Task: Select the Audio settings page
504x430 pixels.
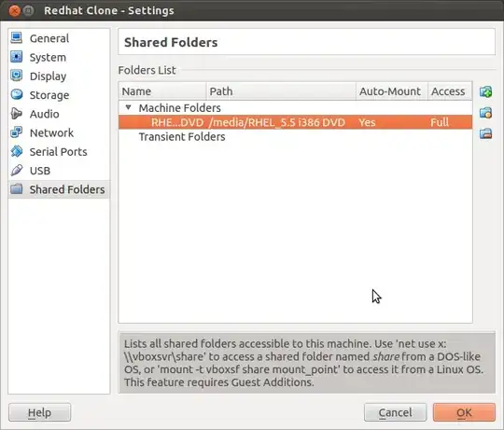Action: point(59,114)
